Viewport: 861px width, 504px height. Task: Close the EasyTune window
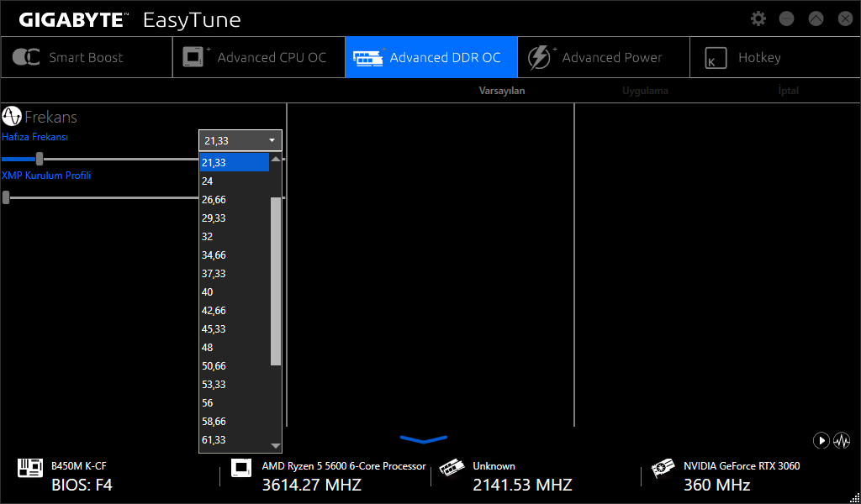[845, 18]
